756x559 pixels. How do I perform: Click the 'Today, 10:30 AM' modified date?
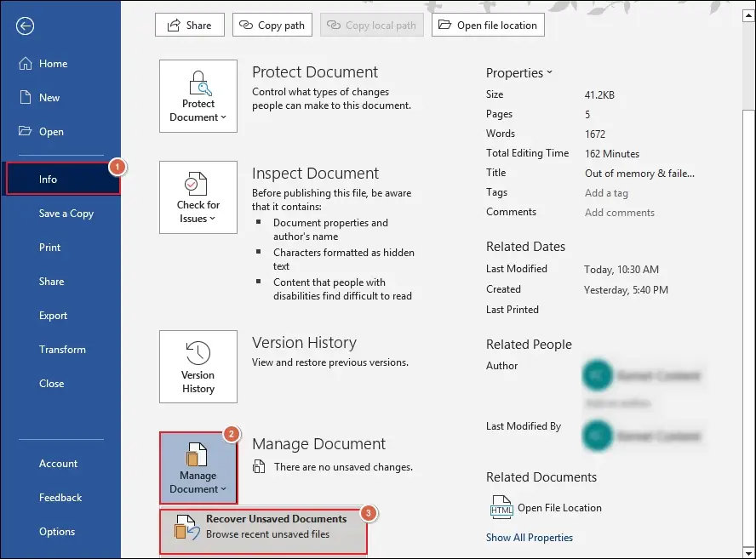621,270
